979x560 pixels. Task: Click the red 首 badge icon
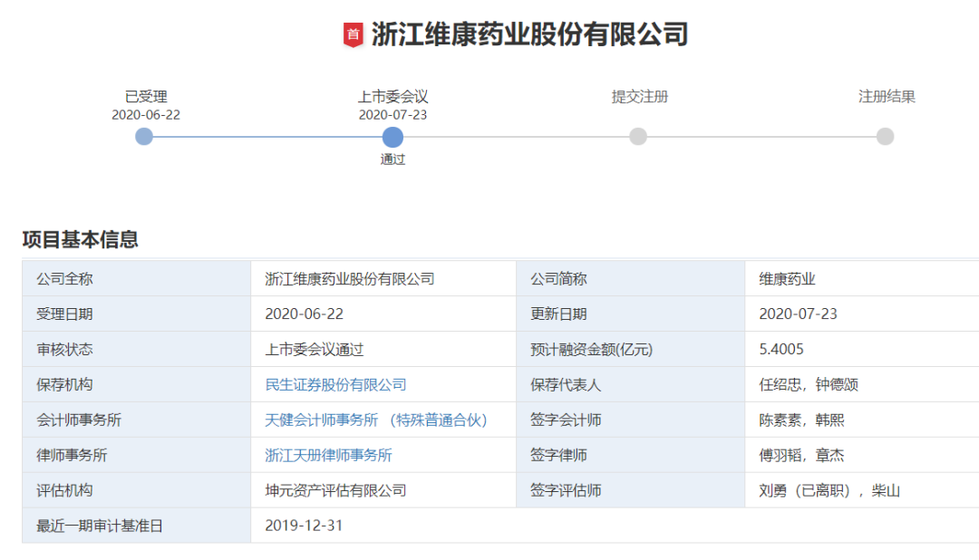pyautogui.click(x=353, y=35)
